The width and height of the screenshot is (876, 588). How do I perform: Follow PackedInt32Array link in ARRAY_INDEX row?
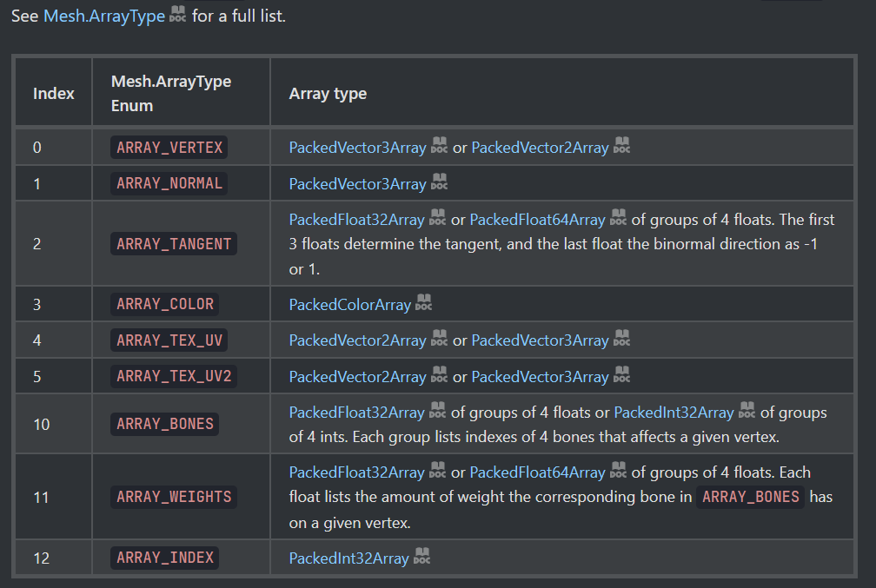(348, 558)
